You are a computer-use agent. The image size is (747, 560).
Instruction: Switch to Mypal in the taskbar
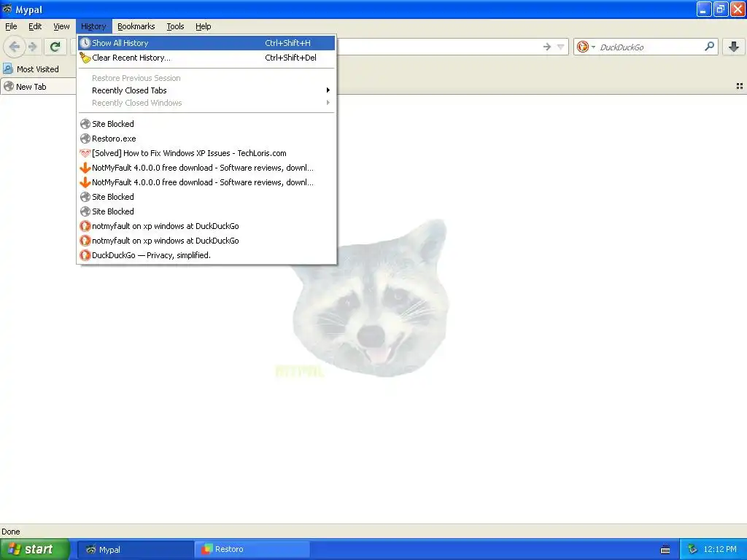point(135,550)
